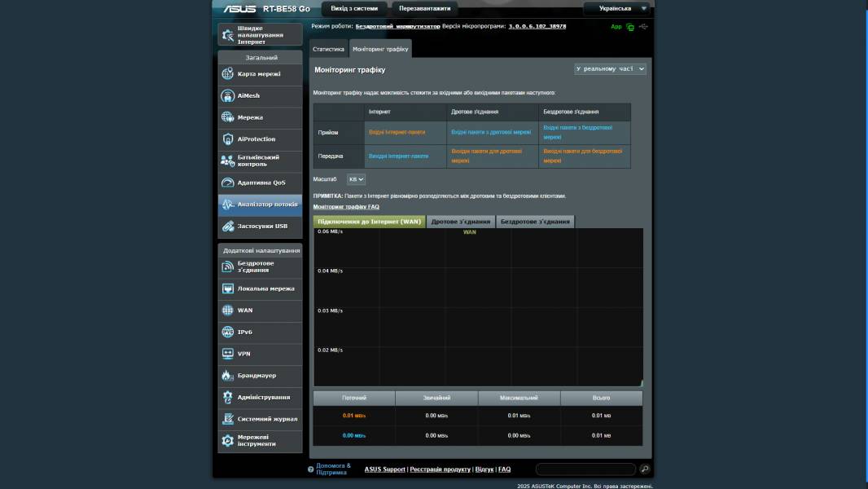Open Застосунки USB settings

click(x=262, y=227)
